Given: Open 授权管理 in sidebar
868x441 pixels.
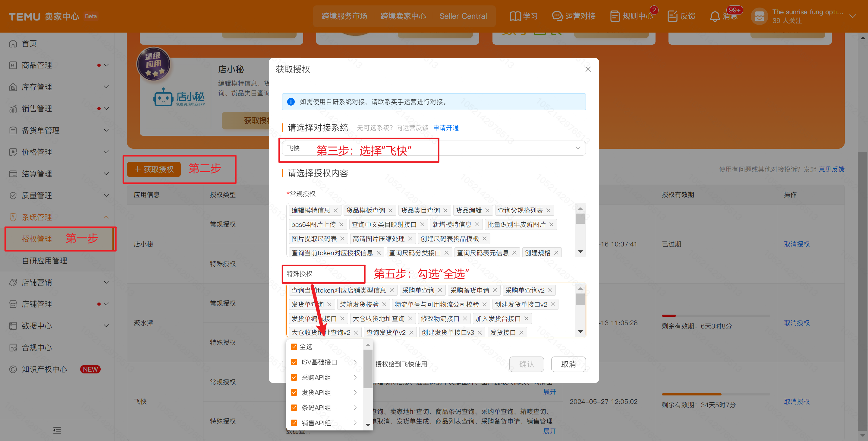Looking at the screenshot, I should click(x=37, y=239).
